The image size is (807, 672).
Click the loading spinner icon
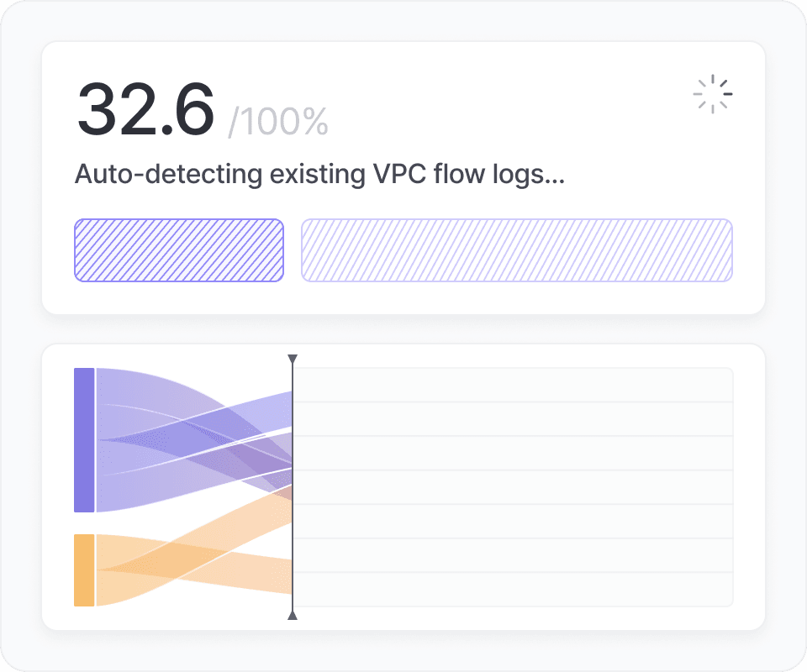coord(712,94)
